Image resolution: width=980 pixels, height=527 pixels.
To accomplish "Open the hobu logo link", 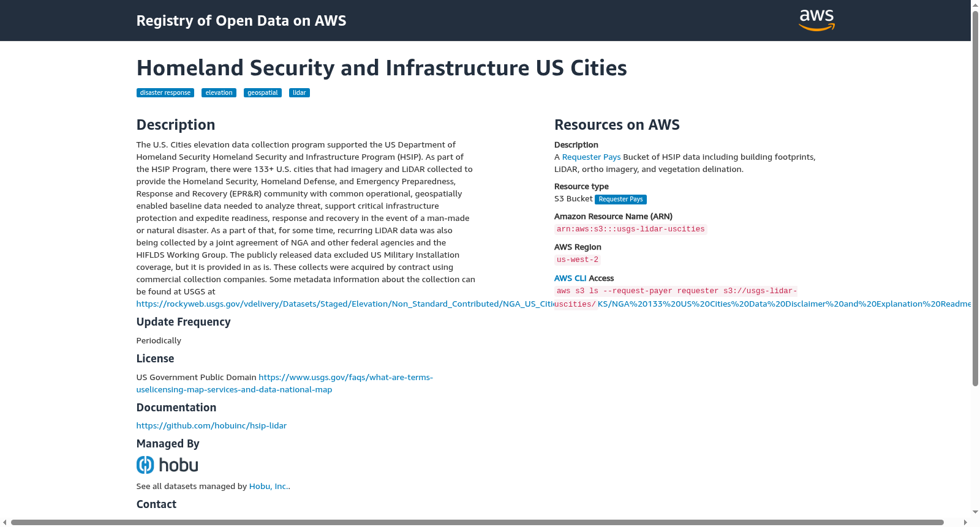I will coord(167,465).
